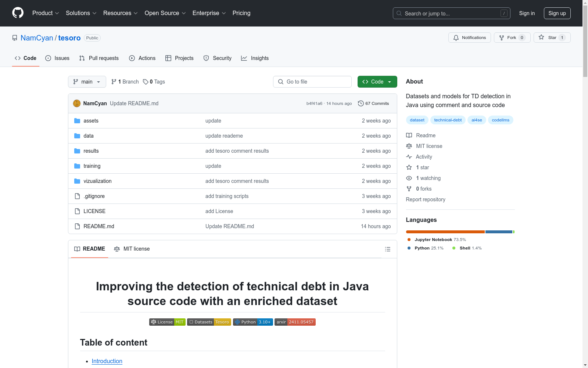
Task: Open the 67 Commits history link
Action: (373, 103)
